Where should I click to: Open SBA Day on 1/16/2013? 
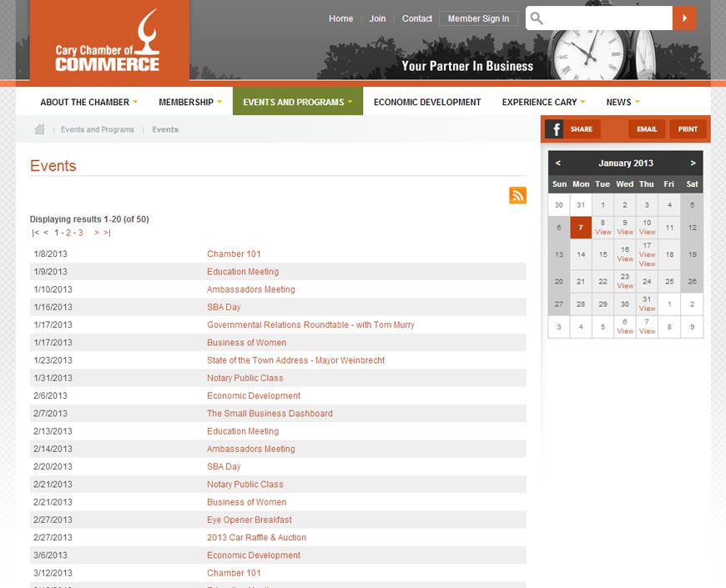(x=224, y=307)
